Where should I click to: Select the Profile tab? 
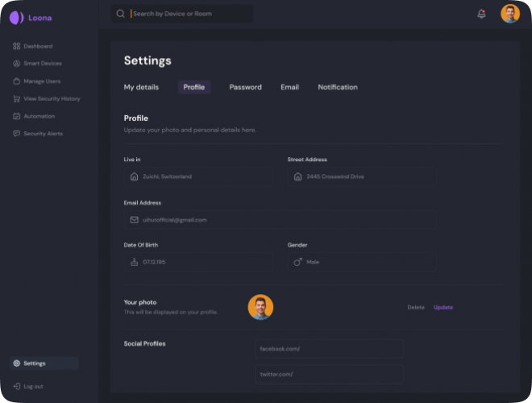pos(194,87)
